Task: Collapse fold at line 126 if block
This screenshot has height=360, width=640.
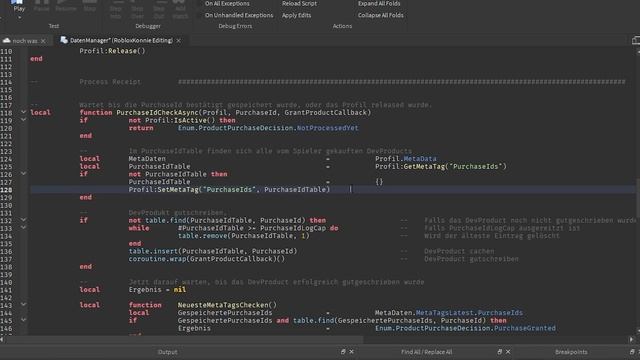Action: coord(23,173)
